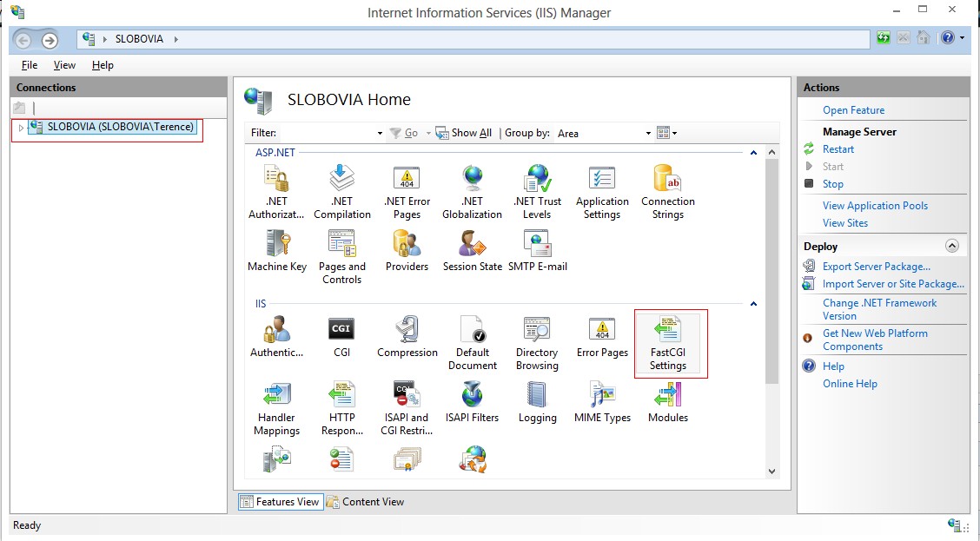
Task: Open the .NET Authorization feature icon
Action: (x=276, y=193)
